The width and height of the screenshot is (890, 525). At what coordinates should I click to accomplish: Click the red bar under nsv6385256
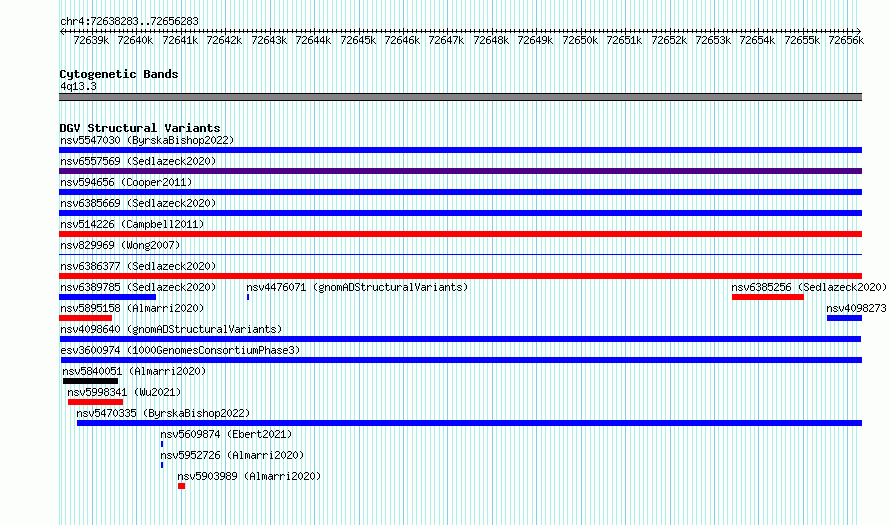[x=768, y=297]
